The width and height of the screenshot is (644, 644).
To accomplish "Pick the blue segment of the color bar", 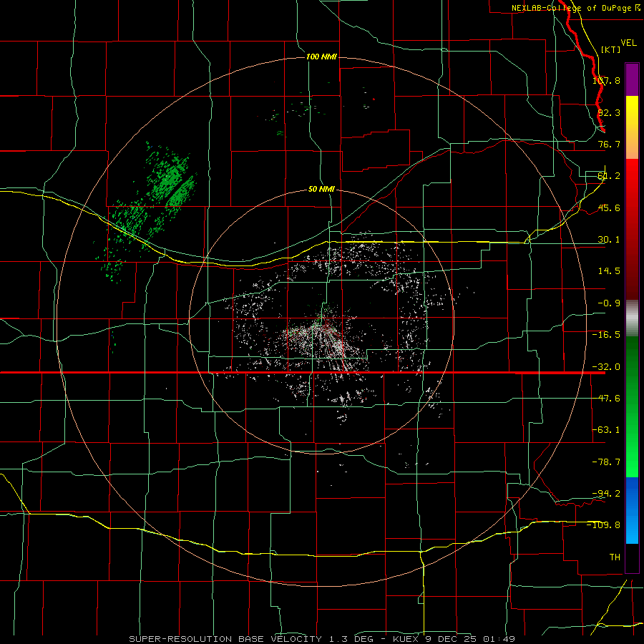I will (x=632, y=510).
